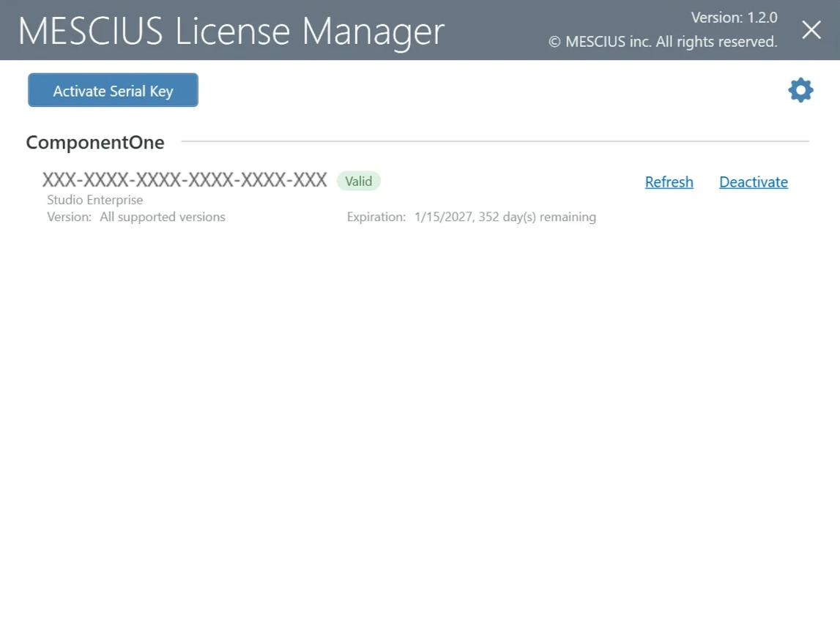Click the Activate Serial Key button
Image resolution: width=840 pixels, height=626 pixels.
[x=113, y=91]
